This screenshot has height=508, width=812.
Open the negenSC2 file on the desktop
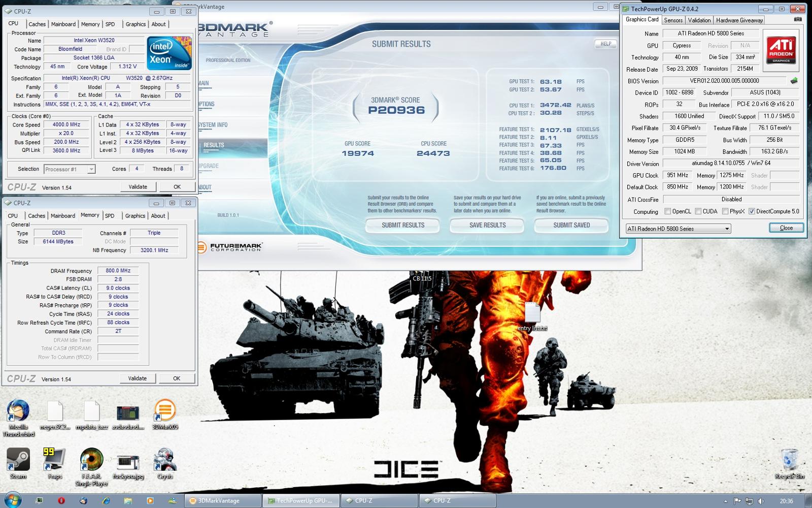pyautogui.click(x=55, y=416)
